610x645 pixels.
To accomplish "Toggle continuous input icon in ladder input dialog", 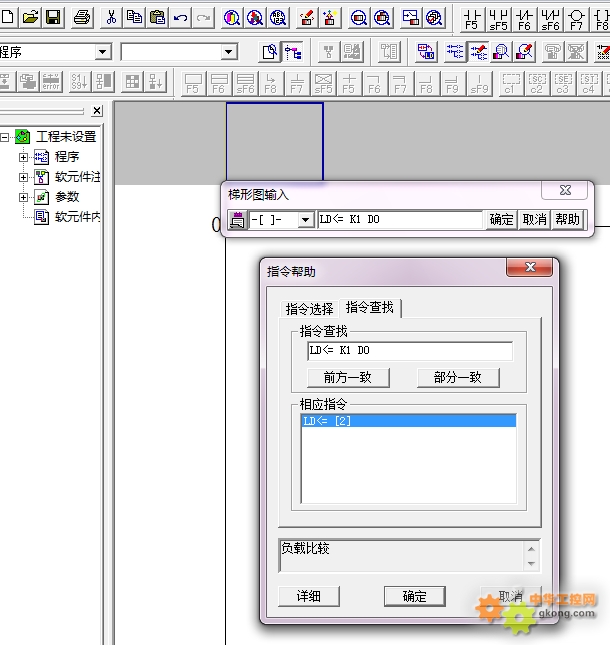I will [237, 220].
